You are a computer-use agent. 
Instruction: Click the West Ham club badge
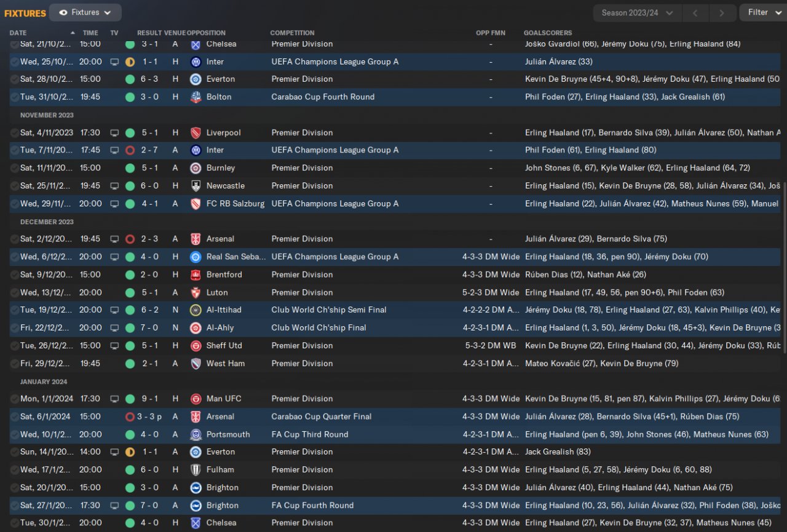tap(196, 364)
